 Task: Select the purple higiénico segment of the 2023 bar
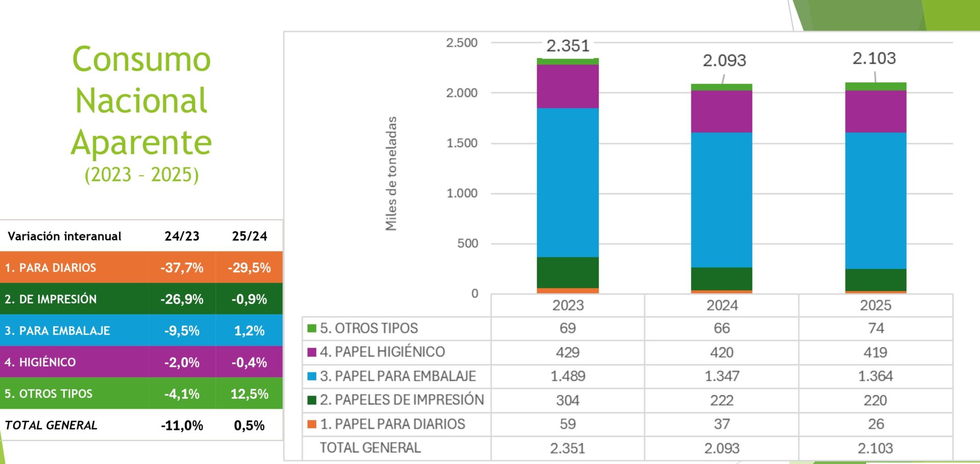coord(568,86)
